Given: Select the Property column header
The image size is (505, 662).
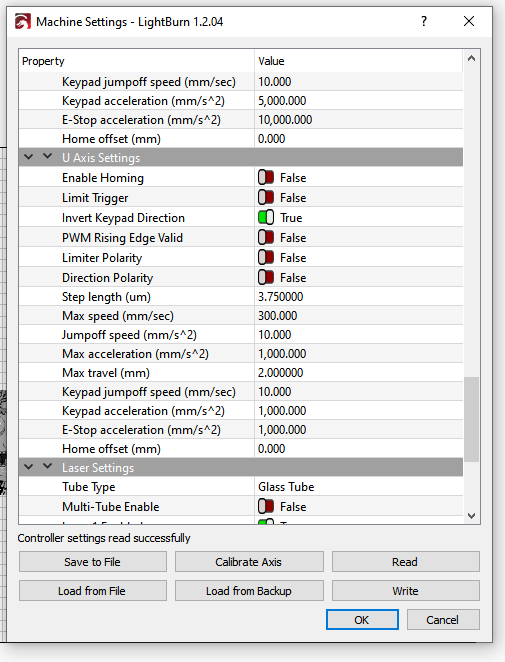Looking at the screenshot, I should point(136,61).
